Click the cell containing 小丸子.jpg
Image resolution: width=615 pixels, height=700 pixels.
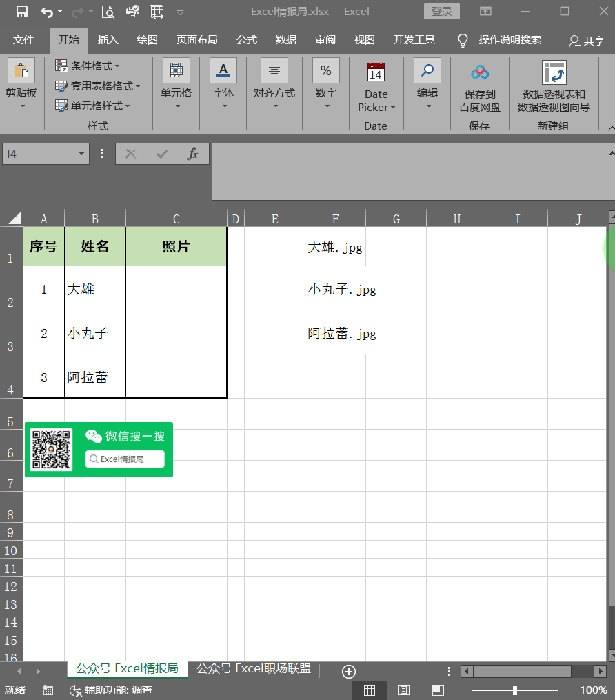(335, 288)
